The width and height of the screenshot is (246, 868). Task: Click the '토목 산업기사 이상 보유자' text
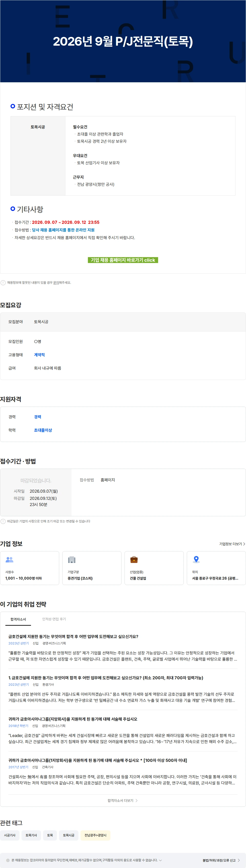[x=98, y=163]
